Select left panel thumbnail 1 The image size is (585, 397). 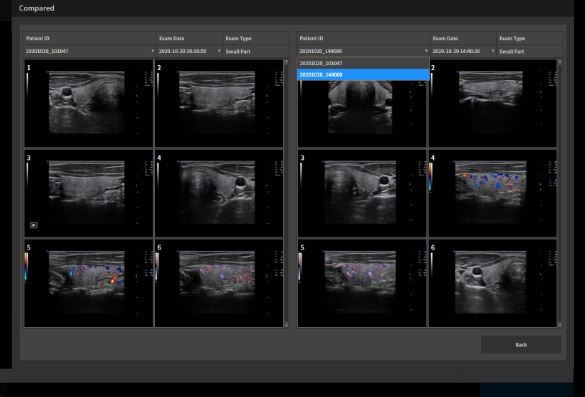[x=89, y=103]
